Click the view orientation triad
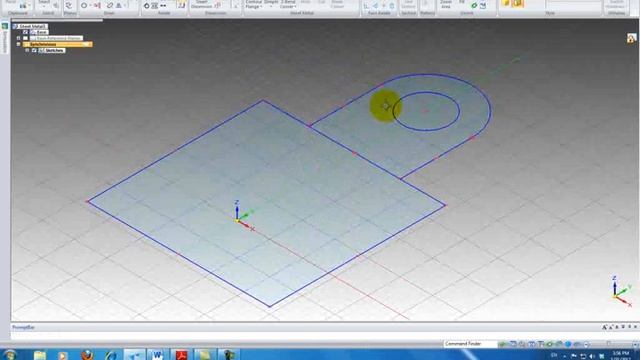 point(621,291)
